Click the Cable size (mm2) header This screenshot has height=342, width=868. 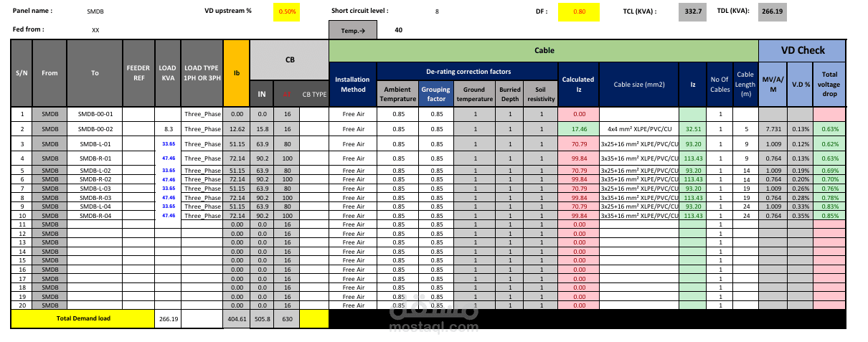click(638, 84)
